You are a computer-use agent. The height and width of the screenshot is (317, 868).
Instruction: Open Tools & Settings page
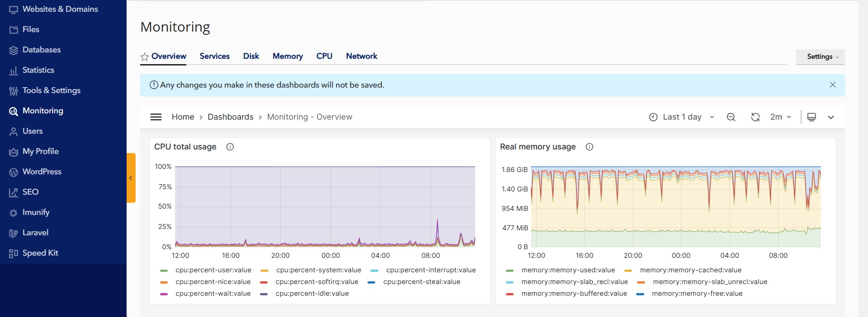click(52, 90)
